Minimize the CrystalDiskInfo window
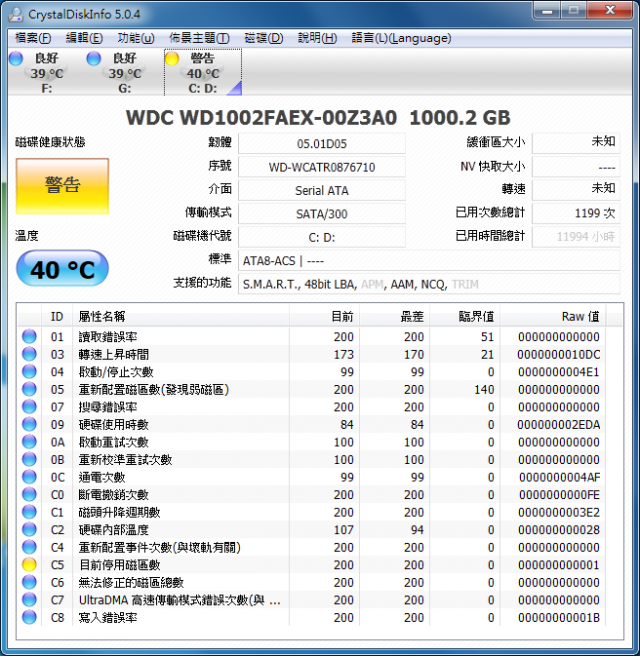This screenshot has height=657, width=640. point(547,10)
